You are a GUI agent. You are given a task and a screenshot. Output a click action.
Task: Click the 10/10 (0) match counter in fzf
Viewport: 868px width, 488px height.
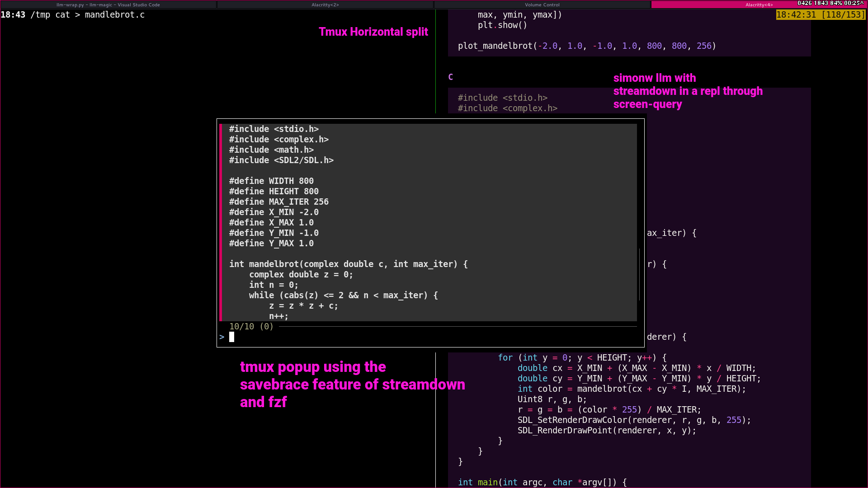[251, 326]
